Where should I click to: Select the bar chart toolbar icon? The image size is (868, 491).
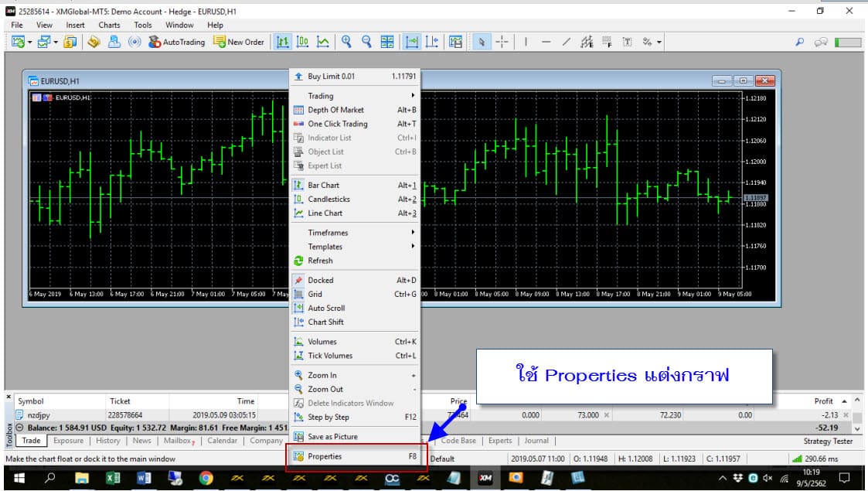click(284, 42)
